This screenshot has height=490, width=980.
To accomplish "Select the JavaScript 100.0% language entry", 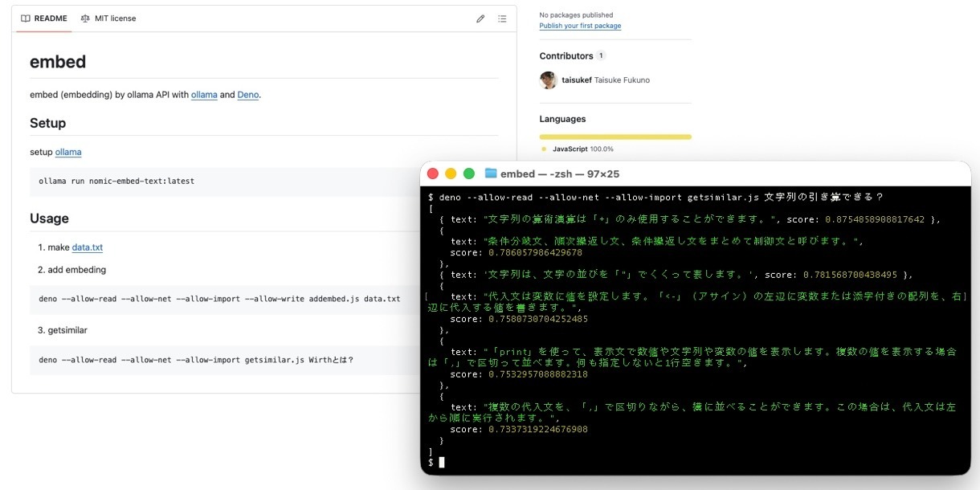I will [582, 149].
